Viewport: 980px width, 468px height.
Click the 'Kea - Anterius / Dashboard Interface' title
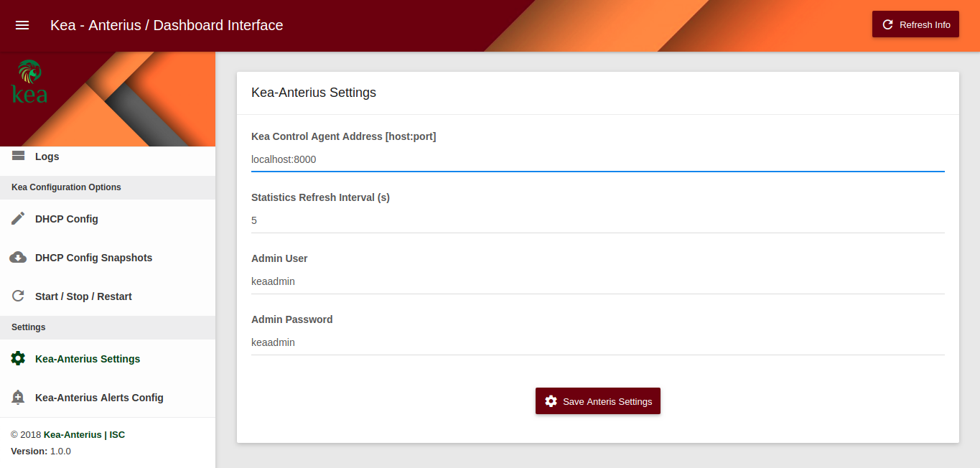(x=167, y=25)
